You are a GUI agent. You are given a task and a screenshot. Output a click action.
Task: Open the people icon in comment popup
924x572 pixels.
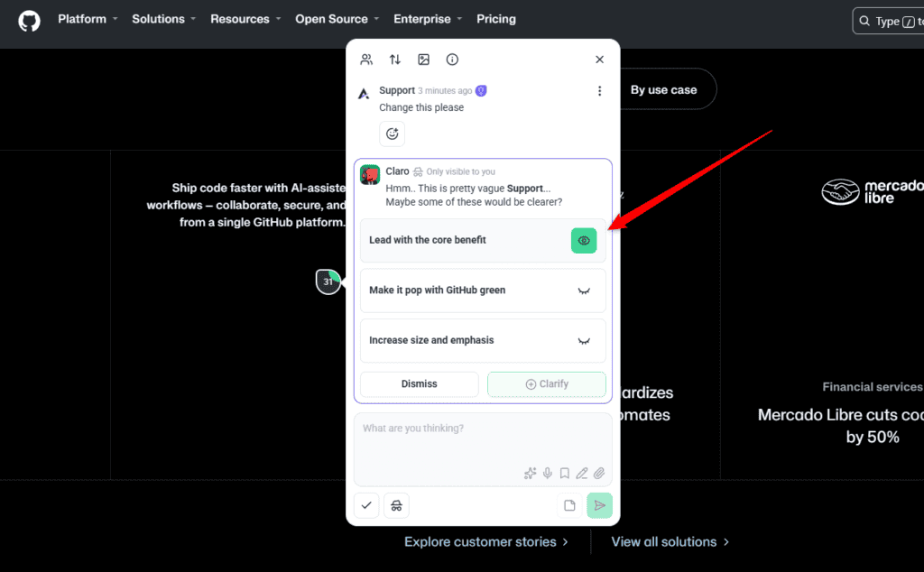point(366,60)
